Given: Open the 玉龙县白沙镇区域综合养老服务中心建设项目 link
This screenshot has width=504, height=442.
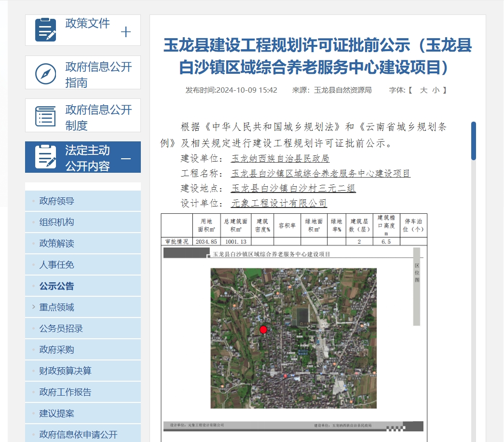Looking at the screenshot, I should coord(320,173).
